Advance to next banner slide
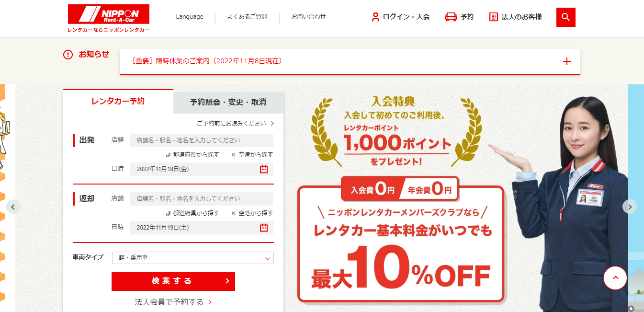This screenshot has height=312, width=644. coord(630,207)
